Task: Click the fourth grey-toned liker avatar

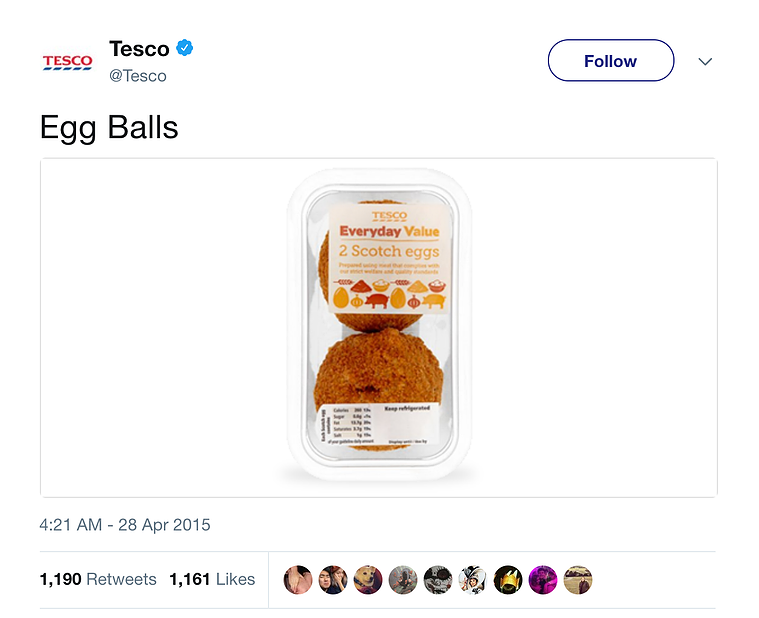Action: (403, 579)
